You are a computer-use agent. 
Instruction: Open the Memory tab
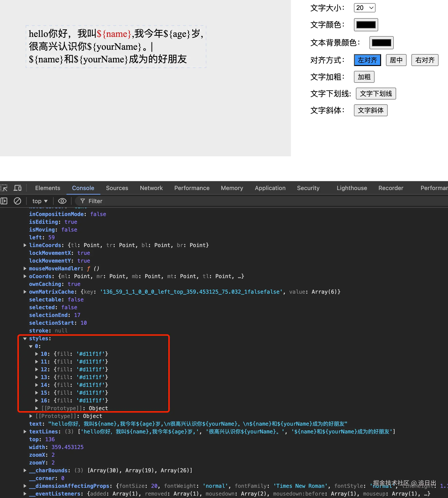pos(232,188)
